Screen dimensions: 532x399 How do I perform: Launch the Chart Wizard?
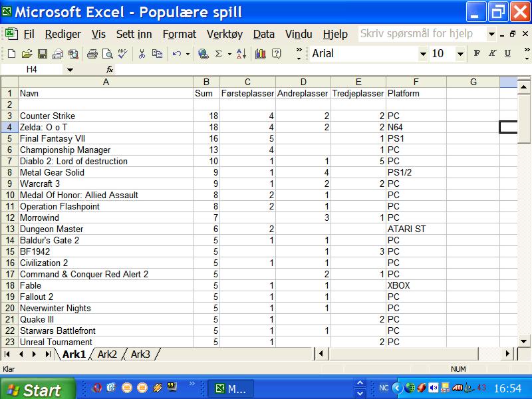click(x=260, y=54)
